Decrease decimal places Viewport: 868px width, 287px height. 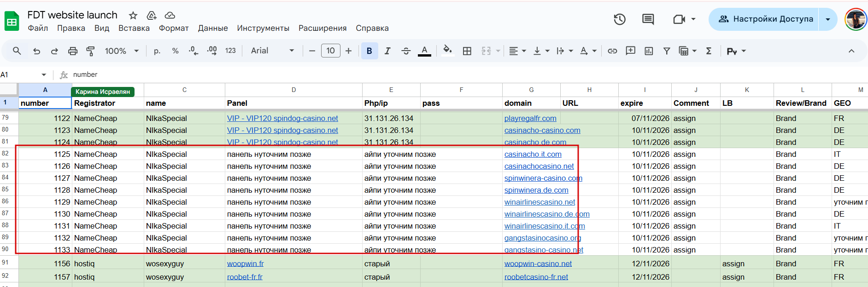pyautogui.click(x=194, y=51)
